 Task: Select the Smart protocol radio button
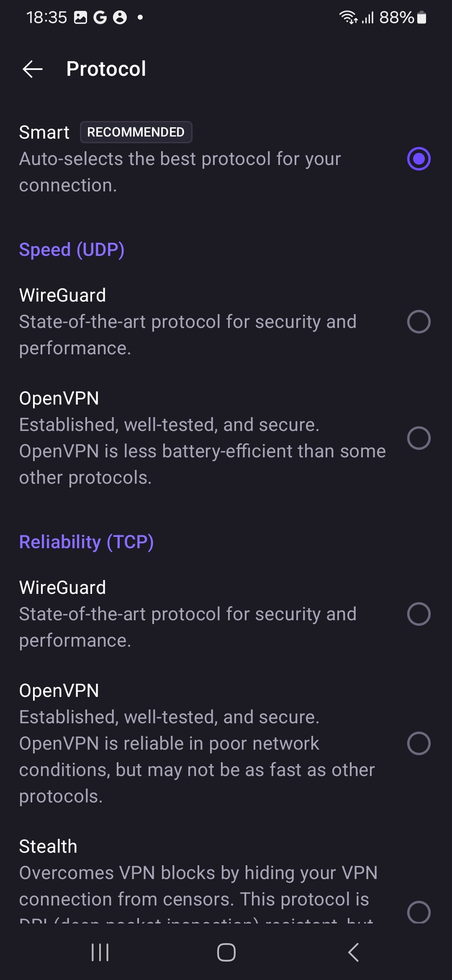pyautogui.click(x=419, y=159)
